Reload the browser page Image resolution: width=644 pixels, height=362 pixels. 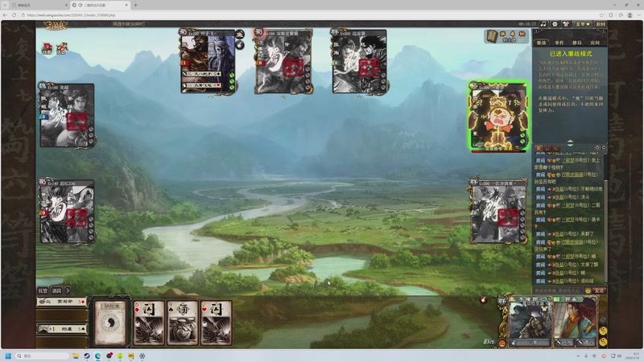pos(14,14)
